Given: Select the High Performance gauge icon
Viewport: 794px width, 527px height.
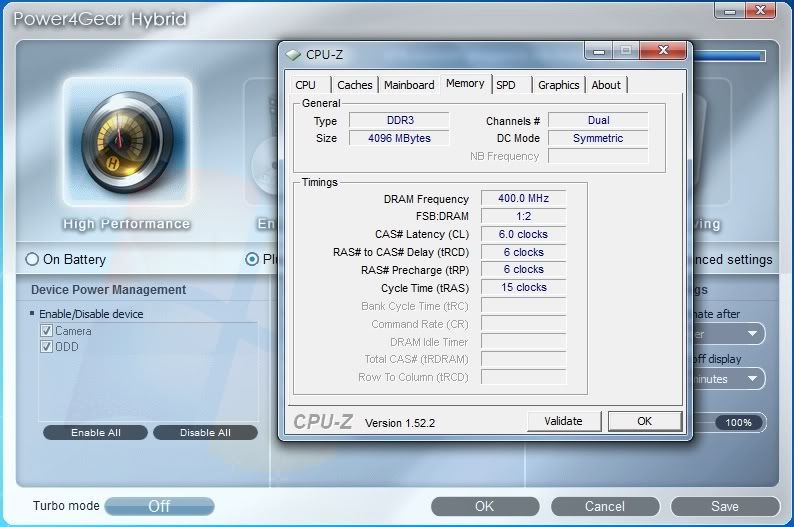Looking at the screenshot, I should 127,142.
